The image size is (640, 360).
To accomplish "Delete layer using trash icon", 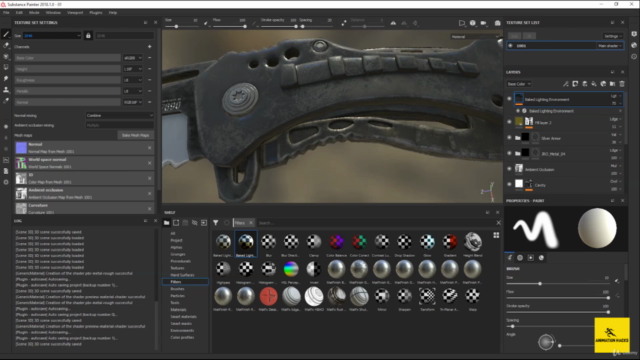I will 622,84.
